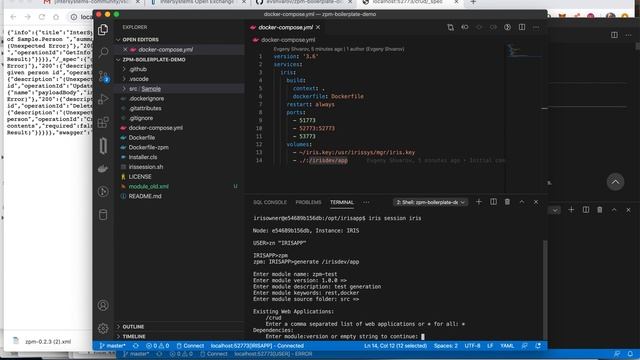This screenshot has width=640, height=360.
Task: Open the Explorer view in activity bar
Action: [x=103, y=29]
